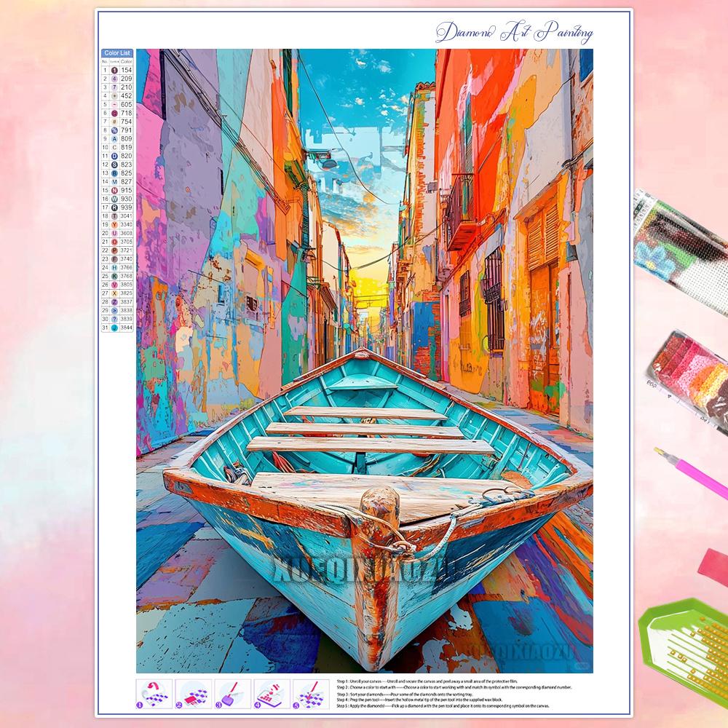The image size is (728, 728).
Task: Choose the 'A' symbol swatch for 809
Action: coord(114,139)
